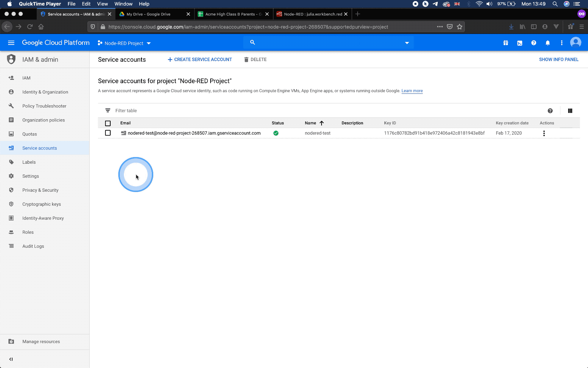Open Identity & Organization page
The height and width of the screenshot is (368, 588).
45,92
